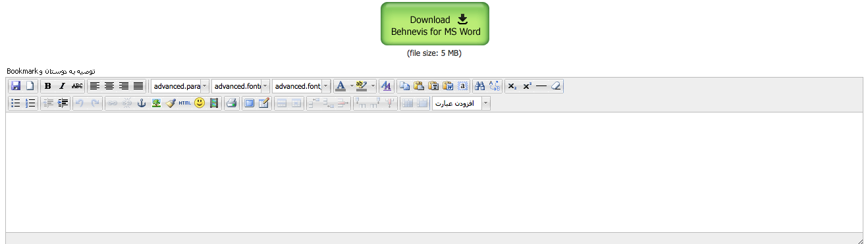Center align text
Screen dimensions: 868x244
coord(109,86)
